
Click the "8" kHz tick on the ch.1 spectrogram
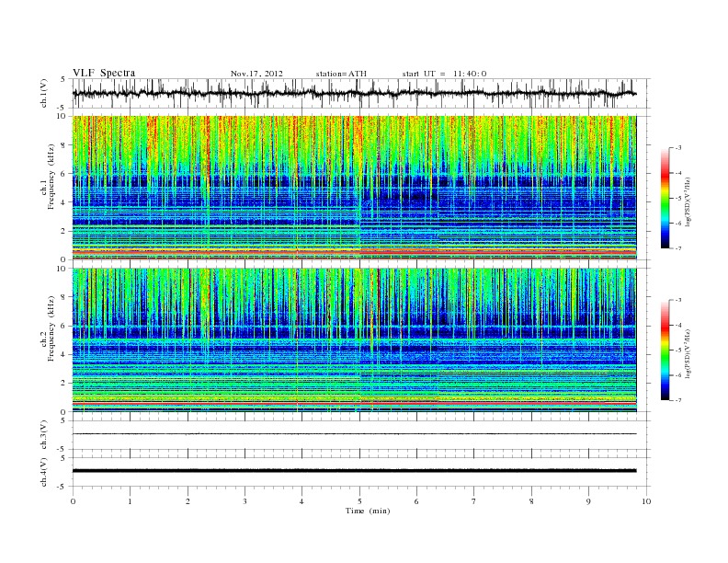(64, 145)
